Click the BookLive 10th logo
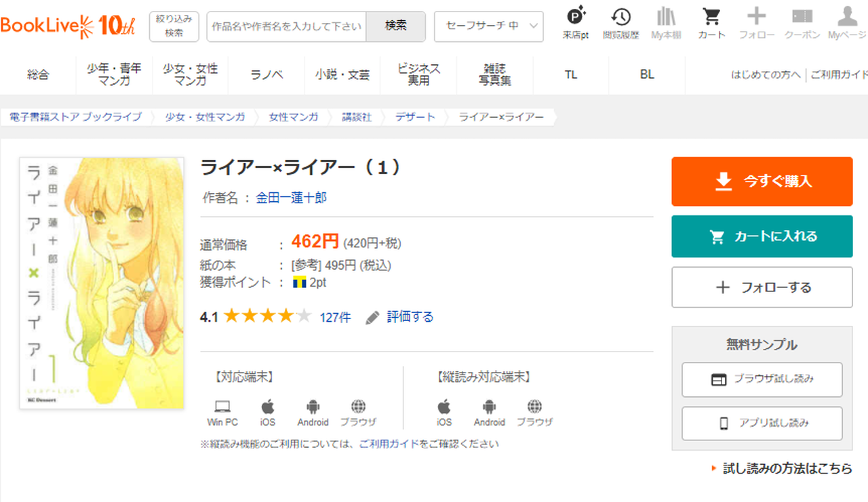 click(68, 26)
